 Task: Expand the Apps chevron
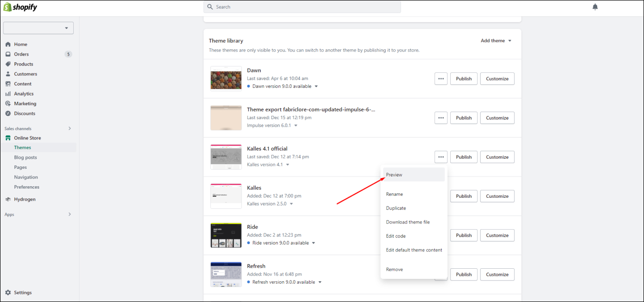(69, 214)
